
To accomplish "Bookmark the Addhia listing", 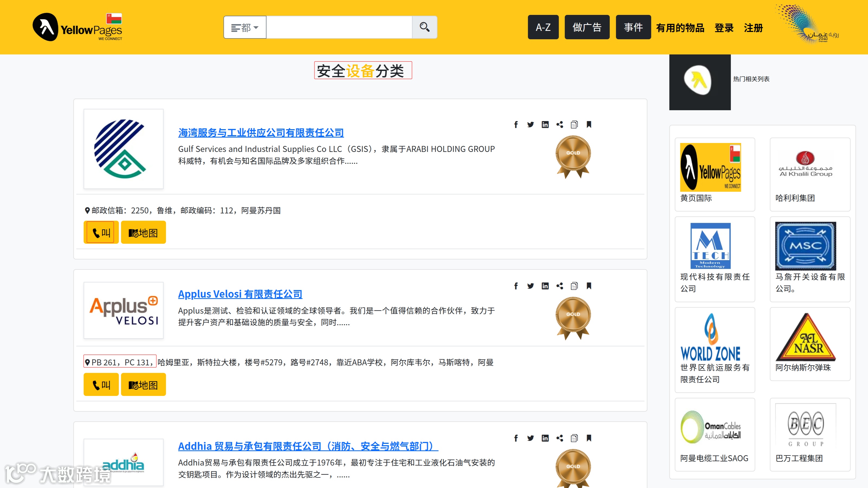I will [589, 438].
